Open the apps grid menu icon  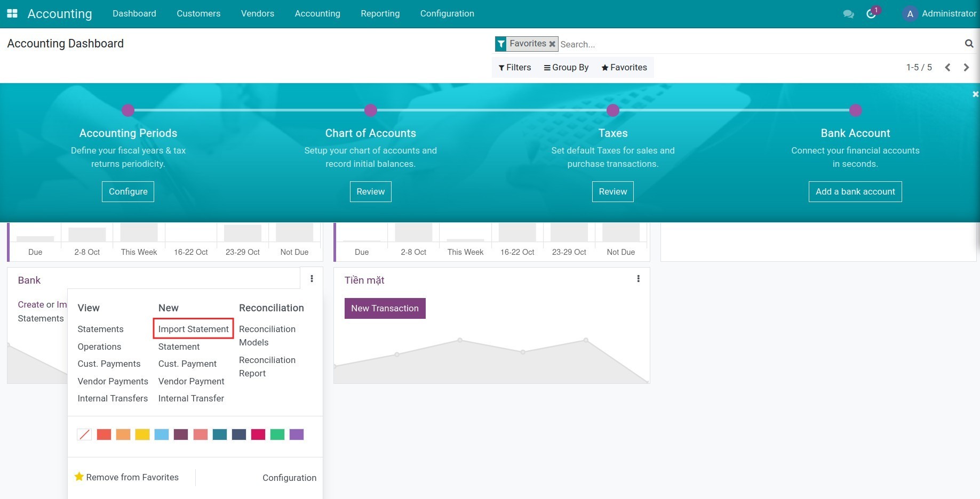12,13
